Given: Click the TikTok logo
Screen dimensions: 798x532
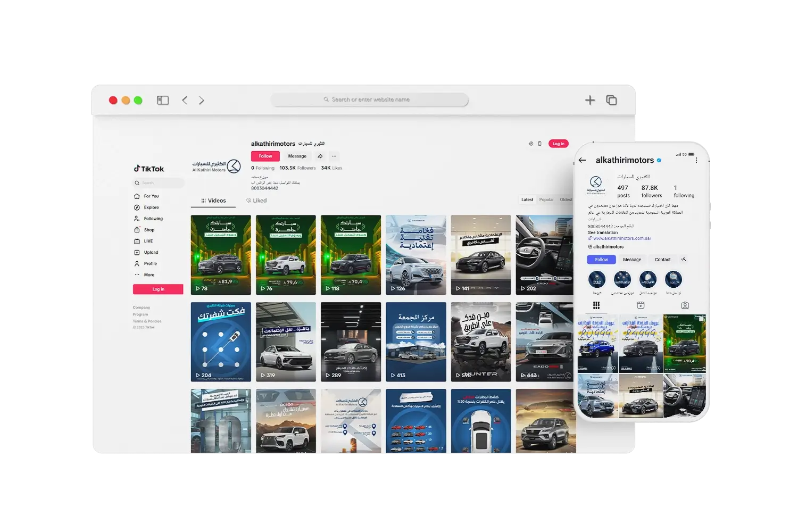Looking at the screenshot, I should pyautogui.click(x=149, y=169).
